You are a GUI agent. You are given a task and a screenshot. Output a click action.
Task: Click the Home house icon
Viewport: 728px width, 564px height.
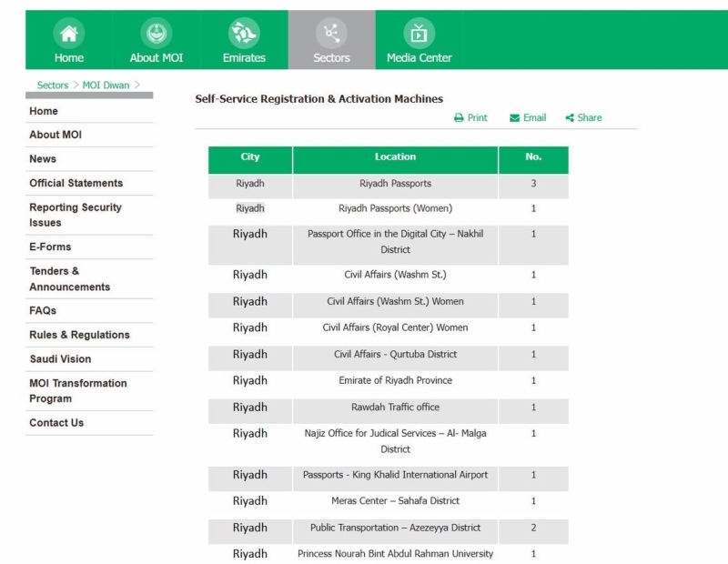[68, 34]
